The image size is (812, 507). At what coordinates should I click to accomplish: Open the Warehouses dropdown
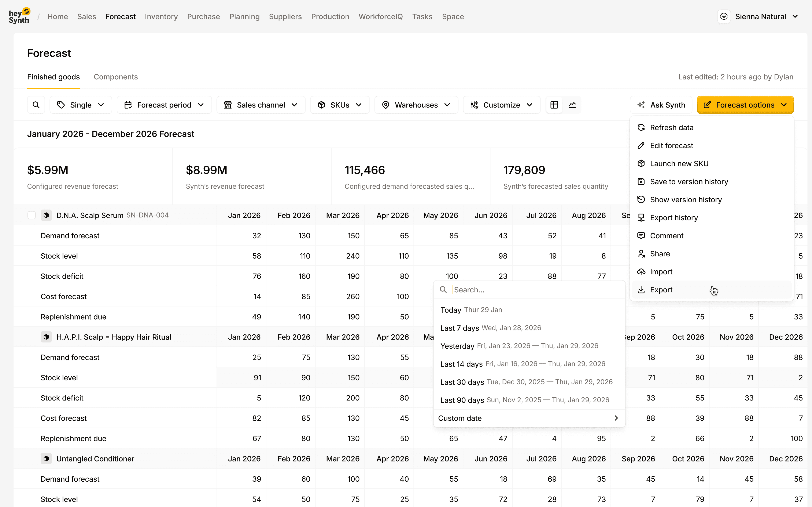(x=416, y=105)
